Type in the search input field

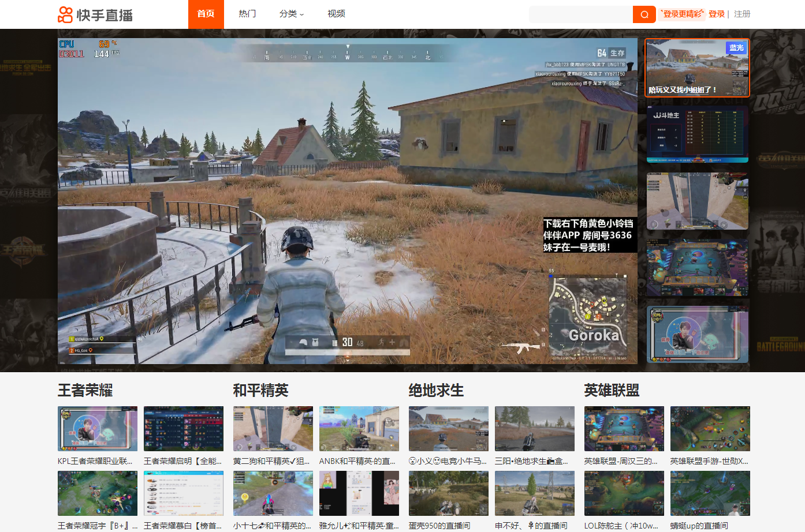tap(580, 14)
